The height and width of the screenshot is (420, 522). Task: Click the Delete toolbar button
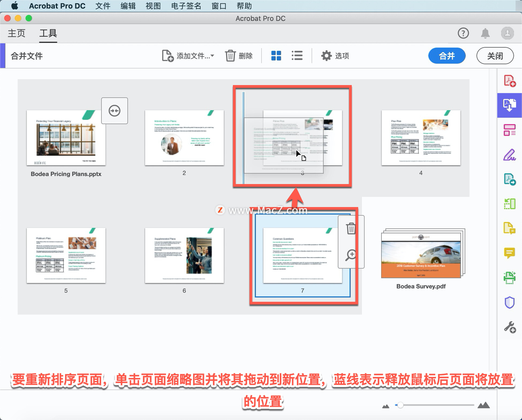point(239,56)
